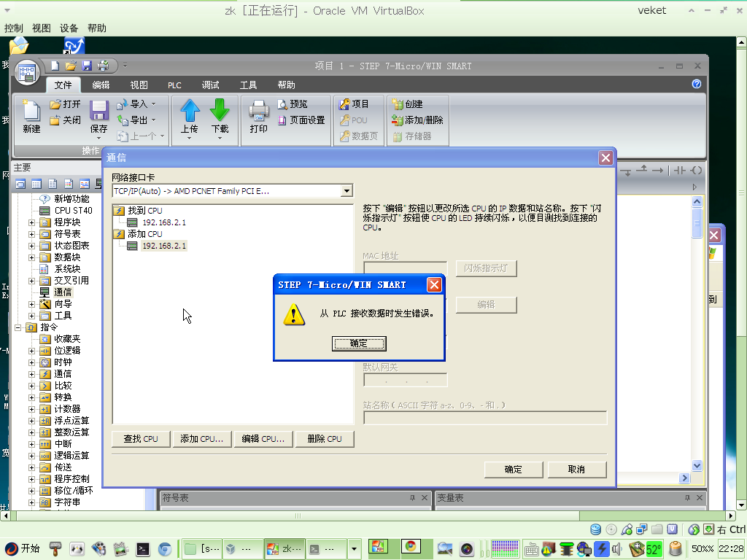Image resolution: width=747 pixels, height=560 pixels.
Task: Click the 添加 CPU... button
Action: (x=201, y=438)
